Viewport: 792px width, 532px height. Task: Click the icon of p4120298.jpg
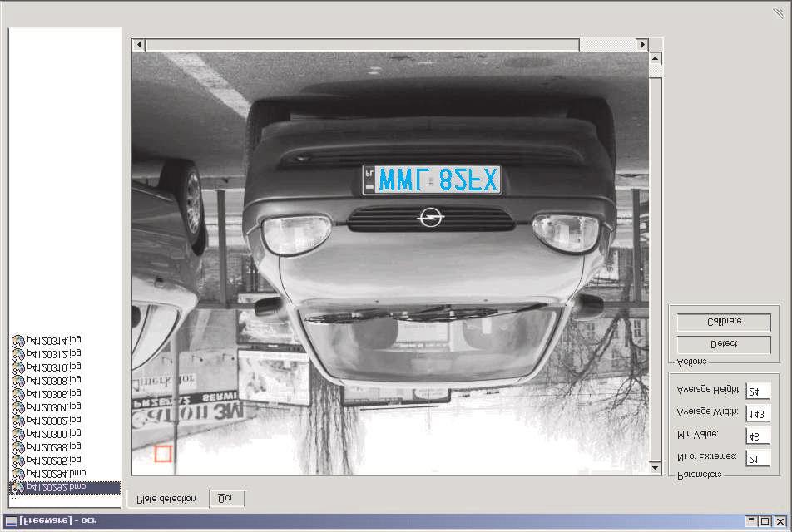click(18, 448)
